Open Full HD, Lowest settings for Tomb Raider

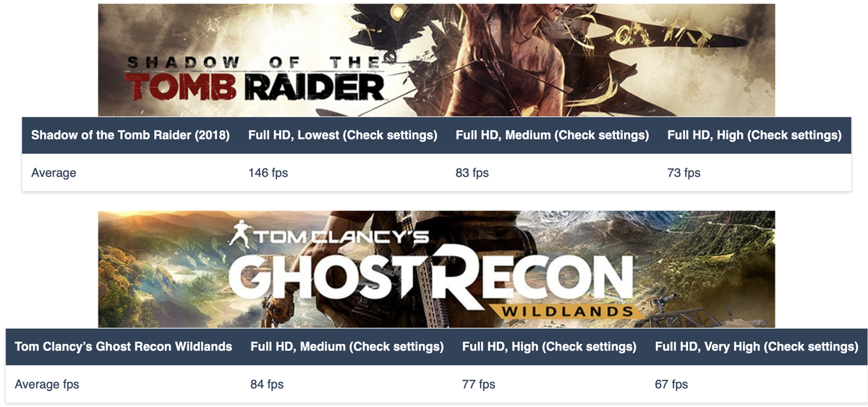click(342, 135)
